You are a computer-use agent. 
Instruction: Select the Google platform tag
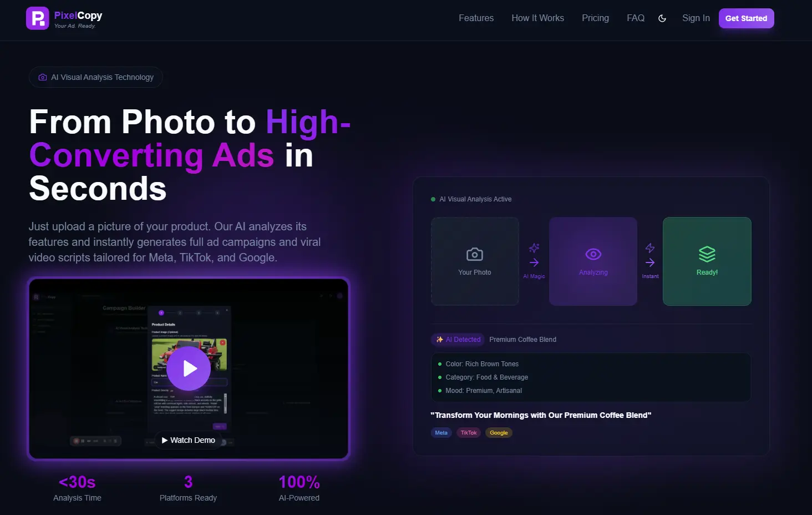click(x=499, y=433)
